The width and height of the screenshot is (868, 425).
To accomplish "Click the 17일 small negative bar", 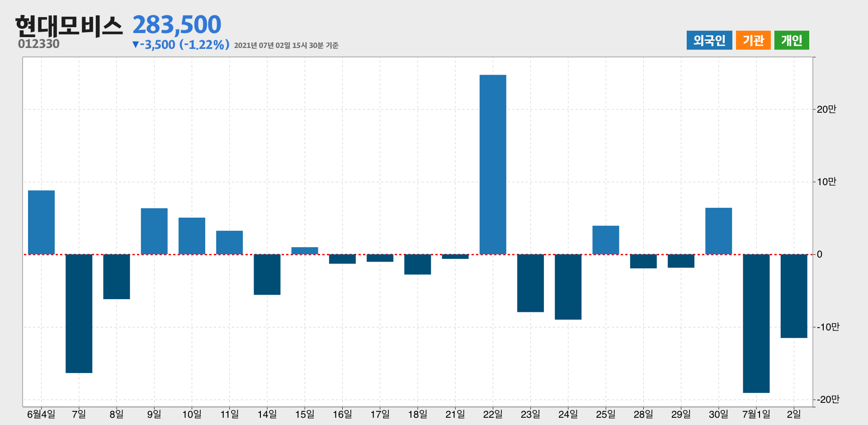I will (x=380, y=258).
